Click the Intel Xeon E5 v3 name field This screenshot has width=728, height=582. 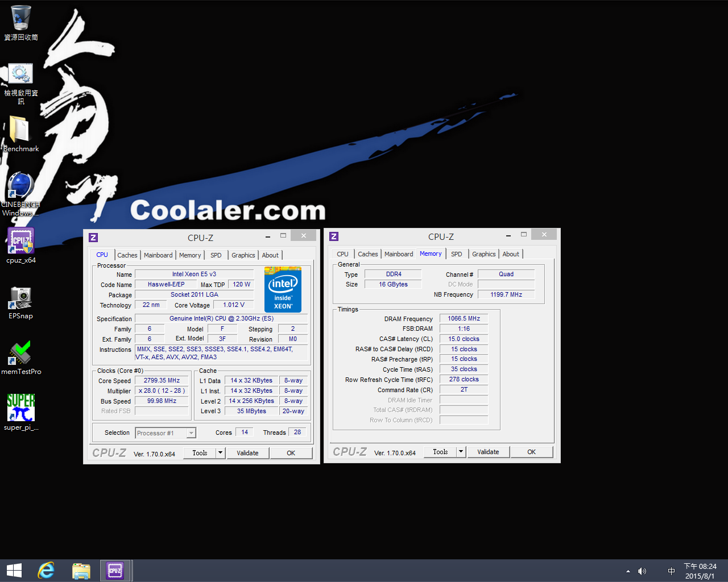(195, 274)
